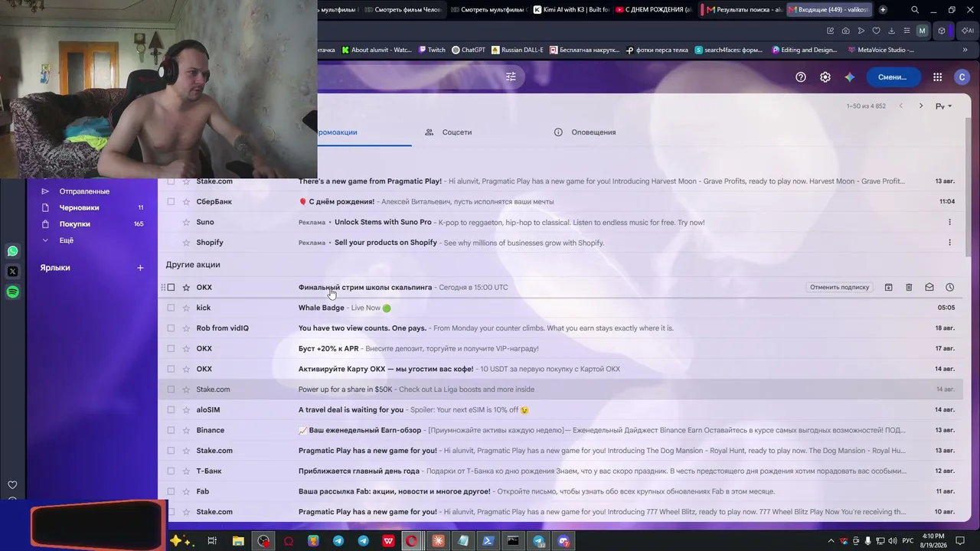Select the OKX Финальный стрим email checkbox

171,287
